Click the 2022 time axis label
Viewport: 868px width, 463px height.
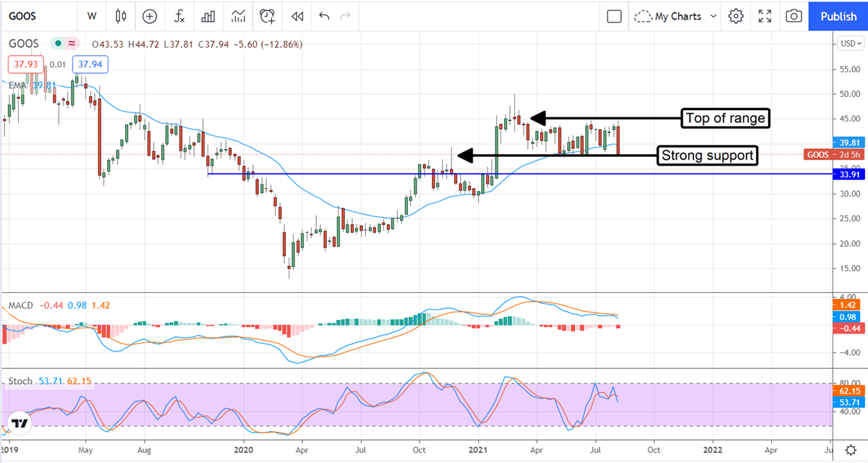pyautogui.click(x=712, y=449)
